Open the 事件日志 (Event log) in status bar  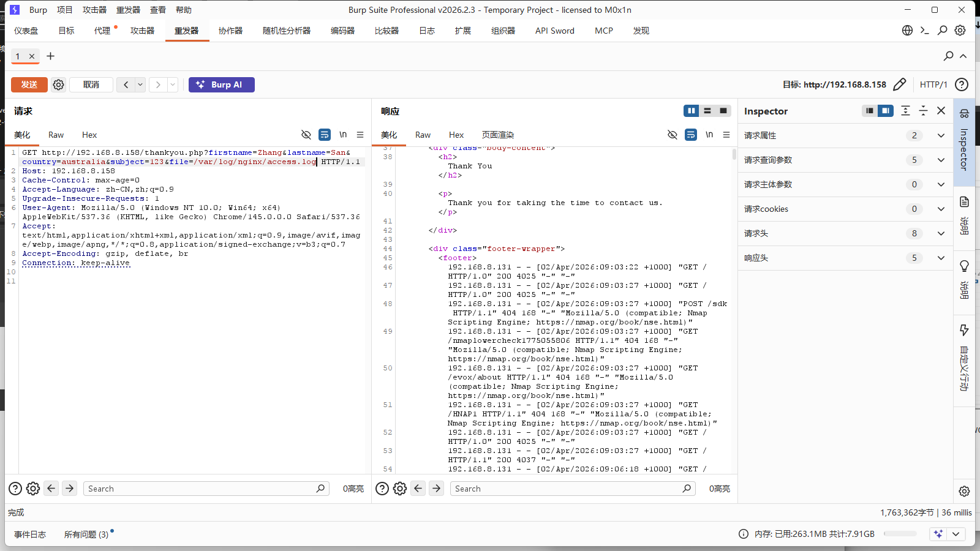coord(30,534)
